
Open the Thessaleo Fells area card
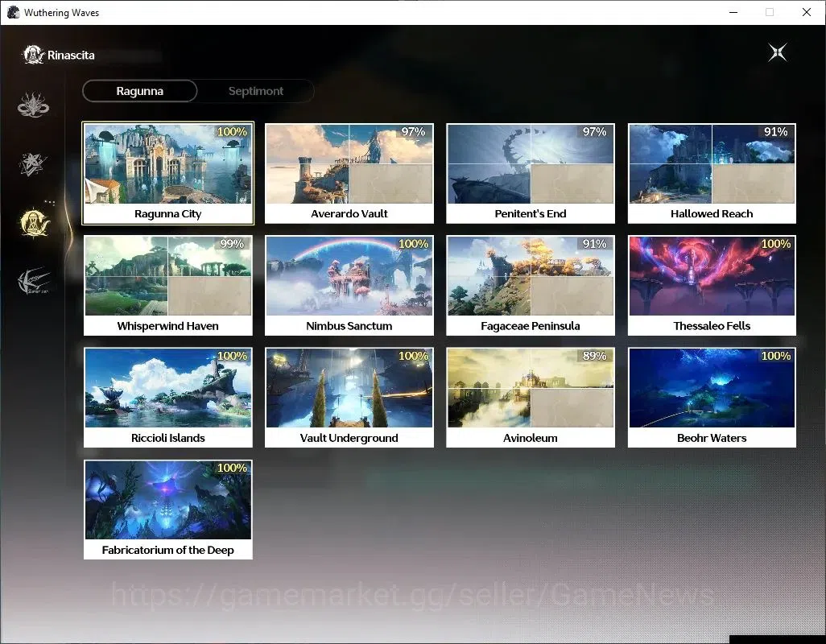pos(712,286)
